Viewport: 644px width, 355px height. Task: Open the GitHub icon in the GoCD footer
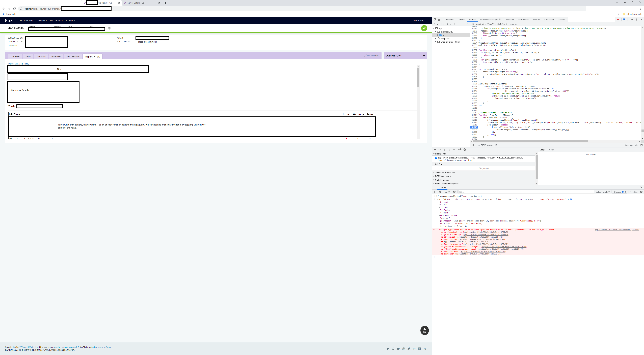point(393,348)
